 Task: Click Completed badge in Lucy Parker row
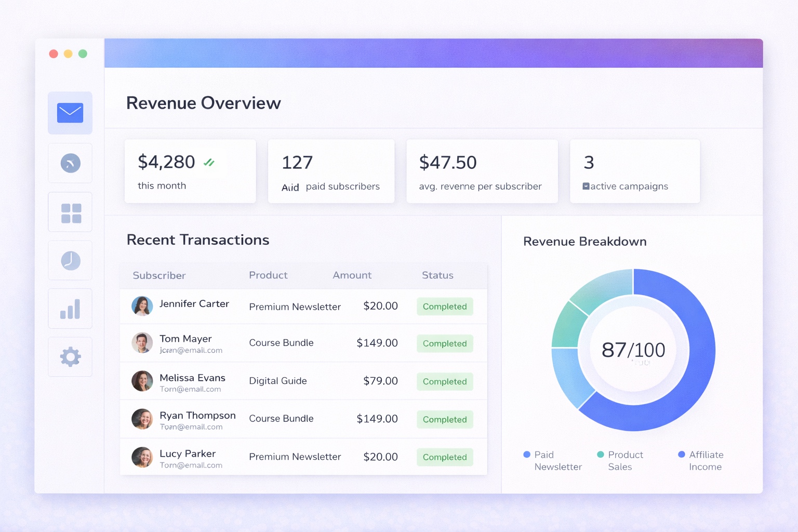(x=445, y=457)
